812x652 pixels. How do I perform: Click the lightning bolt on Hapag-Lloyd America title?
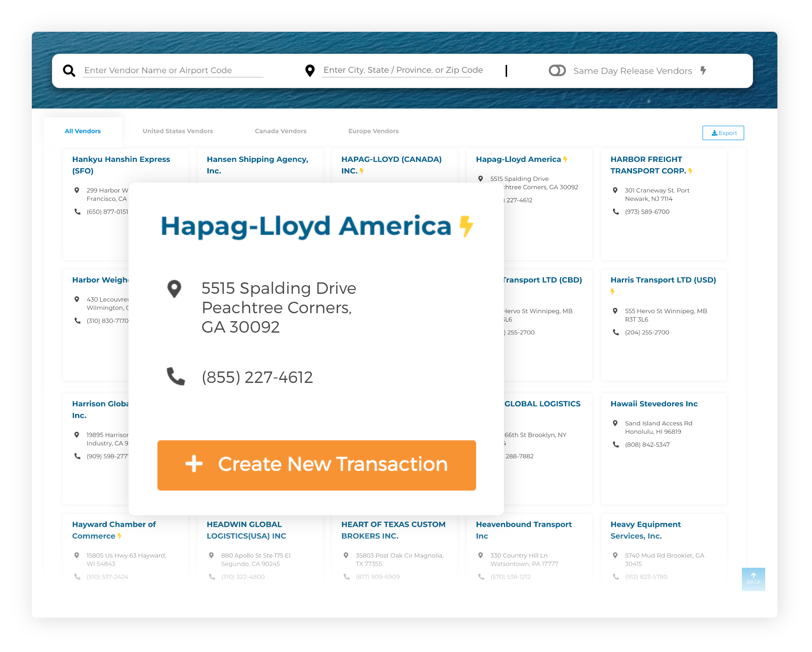(465, 226)
